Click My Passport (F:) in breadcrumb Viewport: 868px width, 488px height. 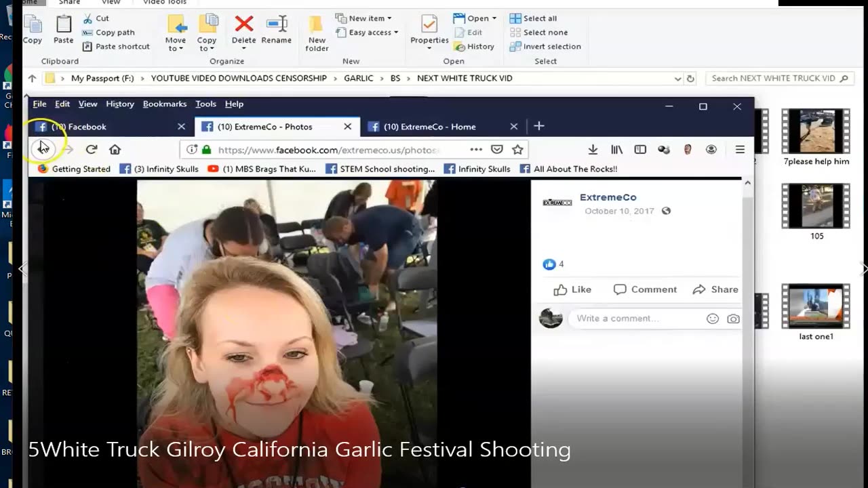click(102, 79)
